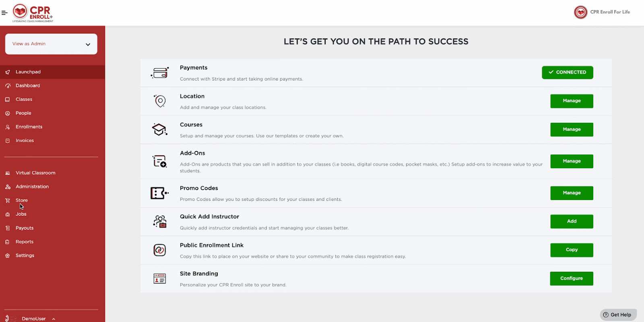The image size is (644, 322).
Task: Select Virtual Classroom in the sidebar
Action: point(35,173)
